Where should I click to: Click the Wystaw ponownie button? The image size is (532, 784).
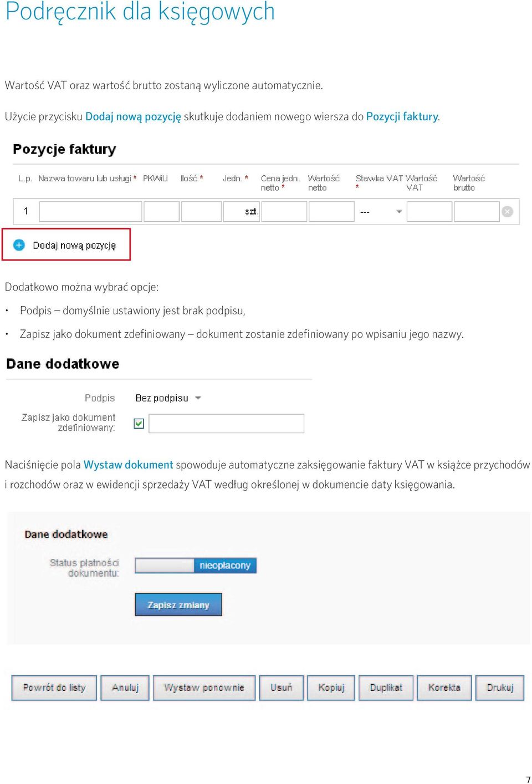pos(204,688)
